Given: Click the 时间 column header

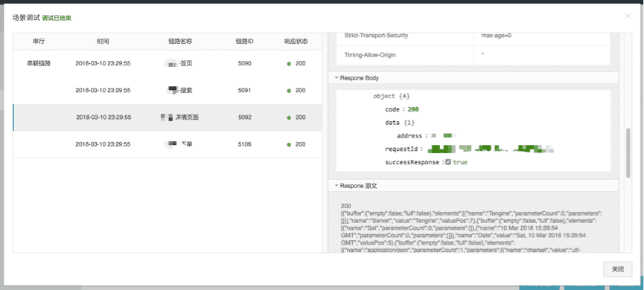Looking at the screenshot, I should pyautogui.click(x=103, y=42).
